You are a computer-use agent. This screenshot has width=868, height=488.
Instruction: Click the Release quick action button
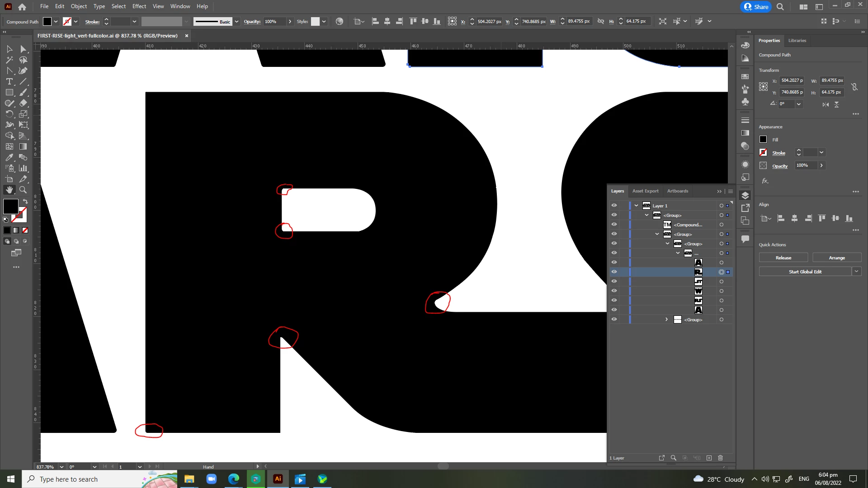pyautogui.click(x=783, y=258)
